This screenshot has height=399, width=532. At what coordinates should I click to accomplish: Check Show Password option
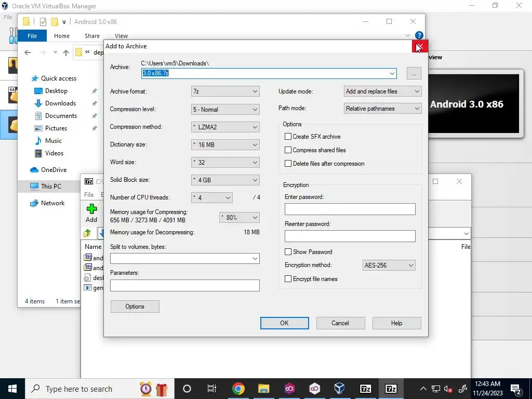click(288, 252)
